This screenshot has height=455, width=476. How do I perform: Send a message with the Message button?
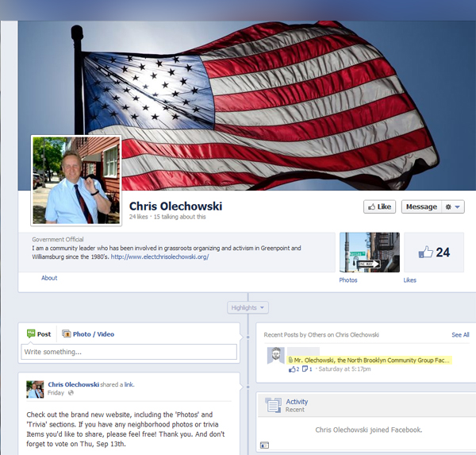click(420, 206)
